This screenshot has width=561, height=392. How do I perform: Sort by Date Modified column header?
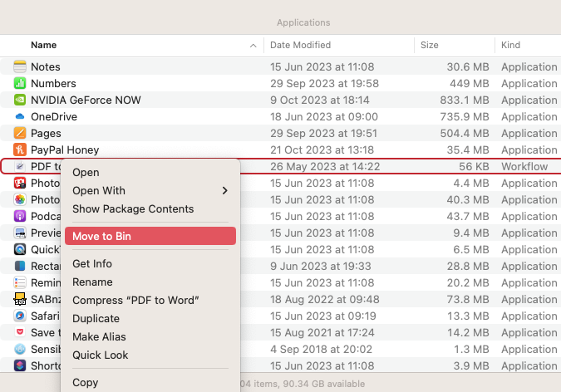click(x=300, y=45)
